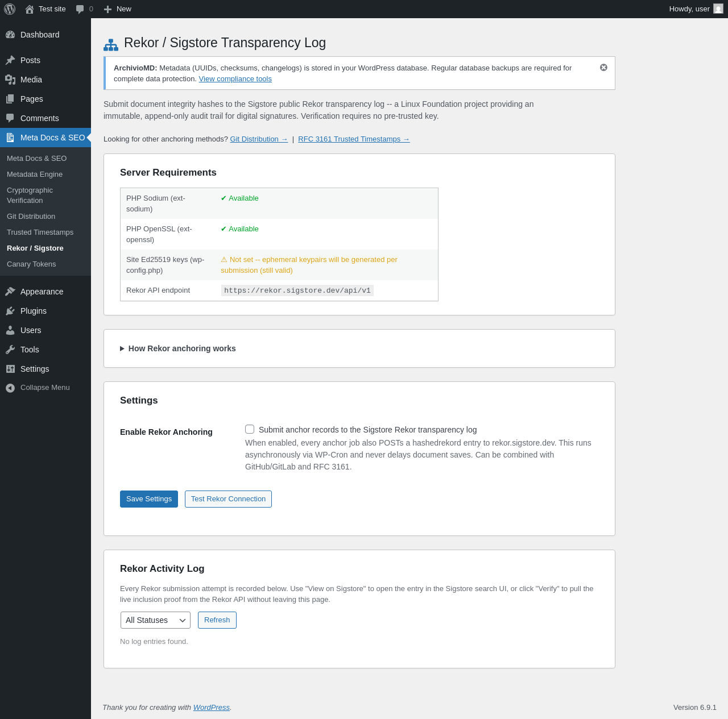Screen dimensions: 728x719
Task: Click the Tools wrench icon
Action: pyautogui.click(x=10, y=350)
